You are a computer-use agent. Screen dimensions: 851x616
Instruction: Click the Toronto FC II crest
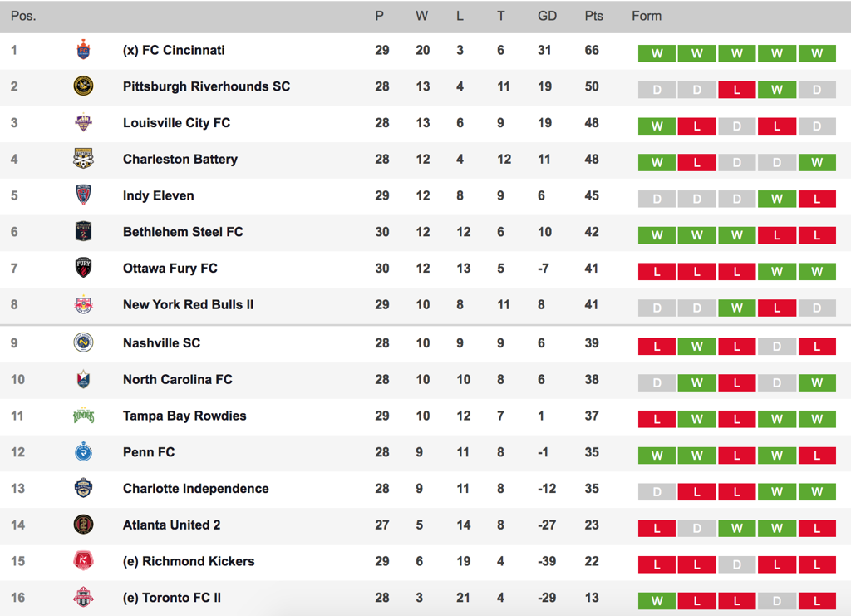coord(83,598)
